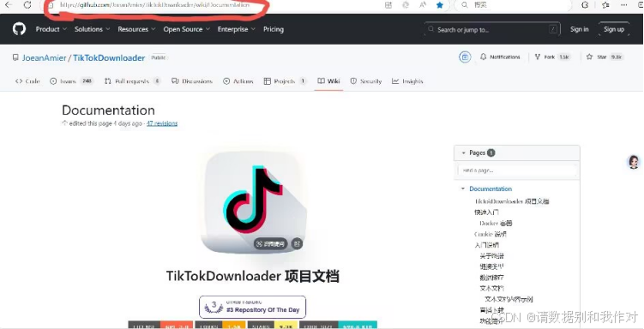Open the TikTok logo image
The image size is (644, 329).
click(x=253, y=202)
